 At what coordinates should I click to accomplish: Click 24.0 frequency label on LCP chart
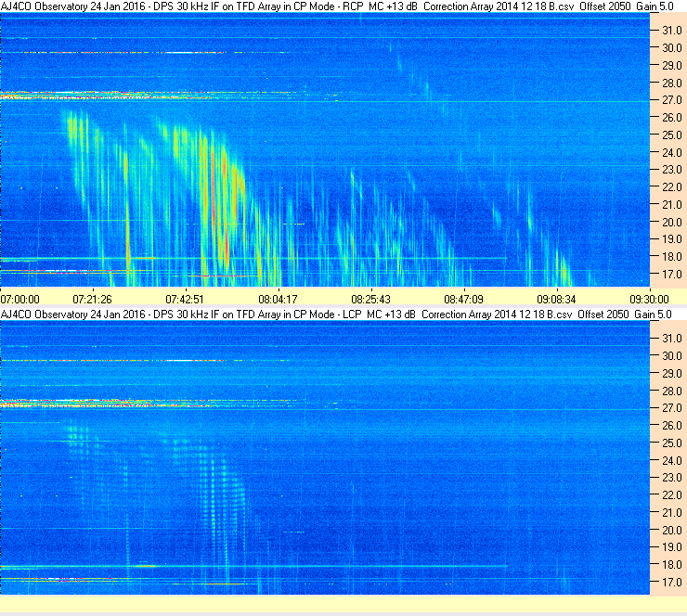(672, 460)
